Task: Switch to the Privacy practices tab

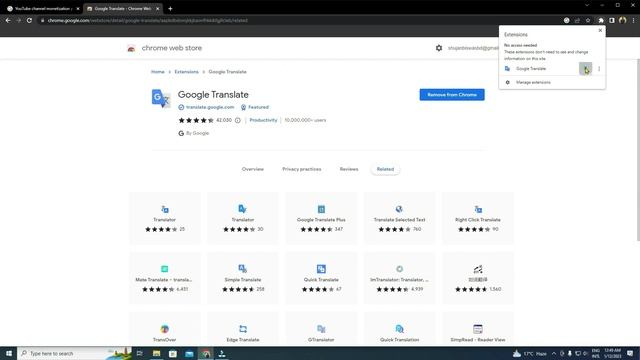Action: pos(302,169)
